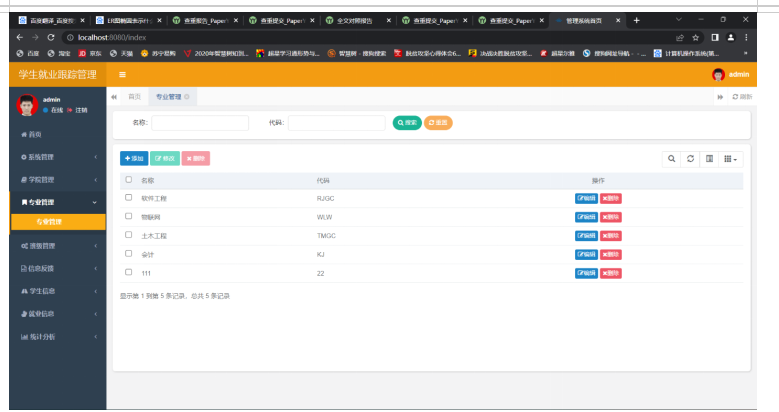Close the 专业管理 tab with its small x icon
779x412 pixels.
coord(187,97)
